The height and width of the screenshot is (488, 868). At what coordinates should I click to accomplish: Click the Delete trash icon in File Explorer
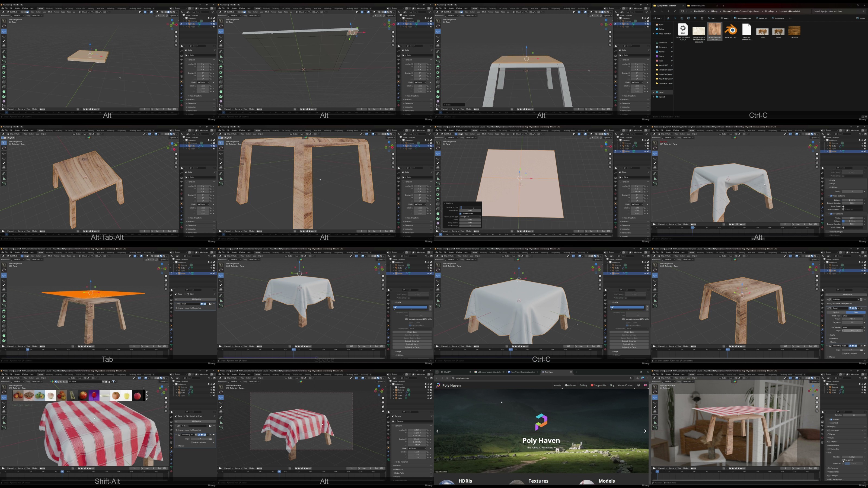click(x=702, y=18)
